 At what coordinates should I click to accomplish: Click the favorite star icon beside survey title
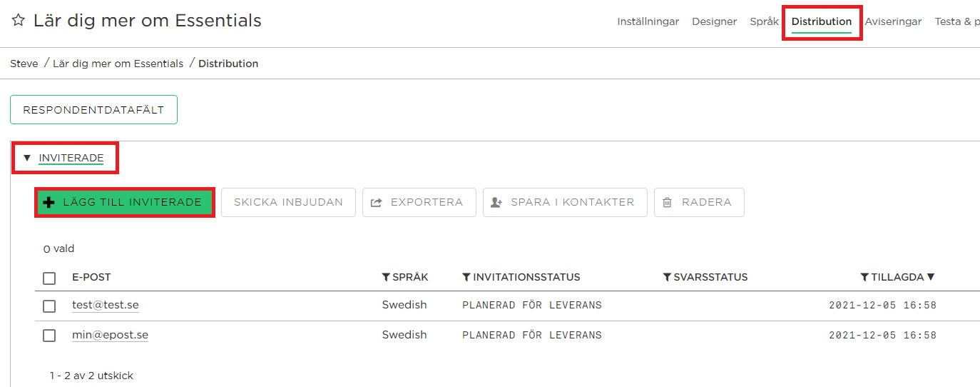[x=19, y=21]
